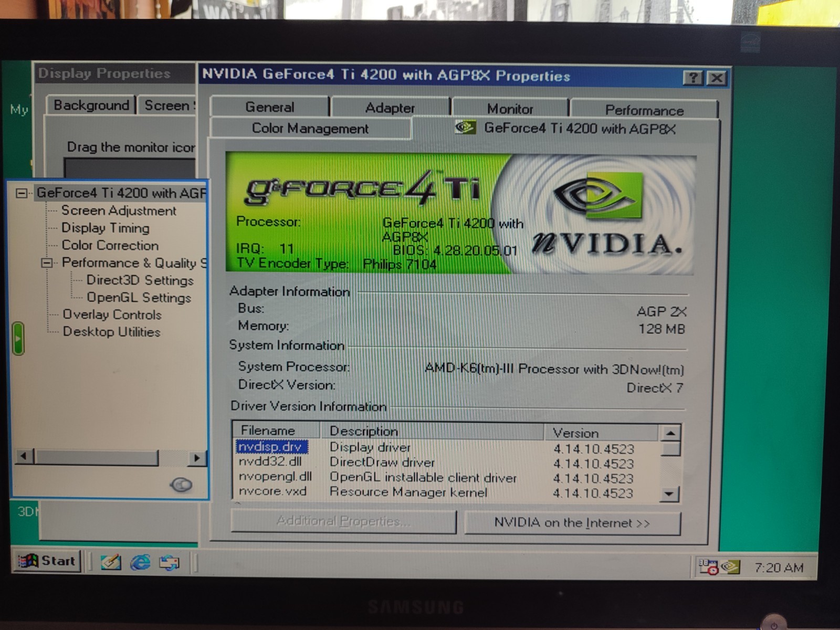Select the GeForce4 Ti 4200 with AGP8X tab

pos(566,128)
